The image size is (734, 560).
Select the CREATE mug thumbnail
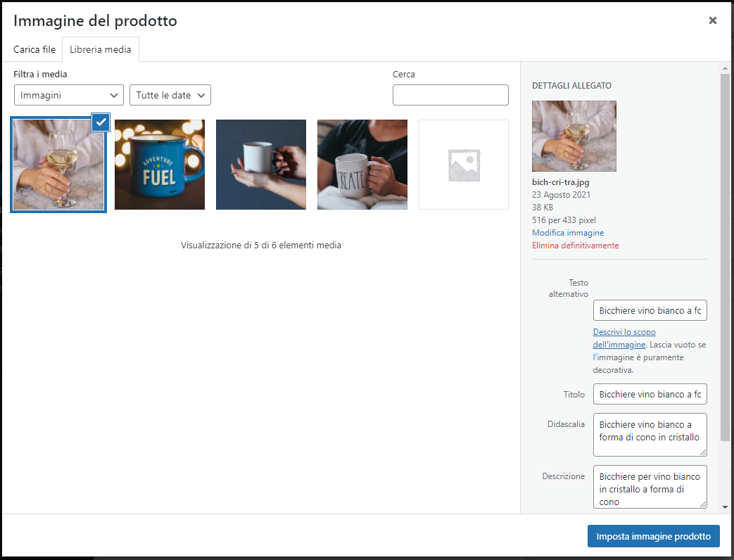362,165
